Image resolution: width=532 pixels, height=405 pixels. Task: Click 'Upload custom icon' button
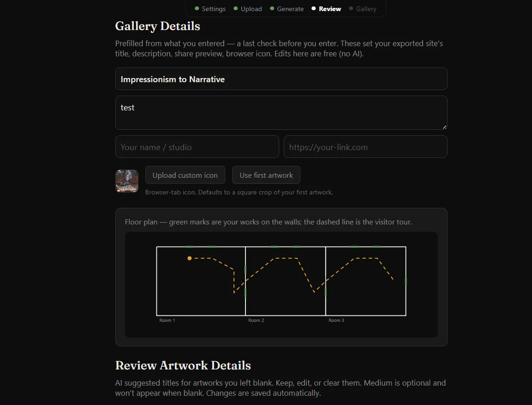coord(185,175)
